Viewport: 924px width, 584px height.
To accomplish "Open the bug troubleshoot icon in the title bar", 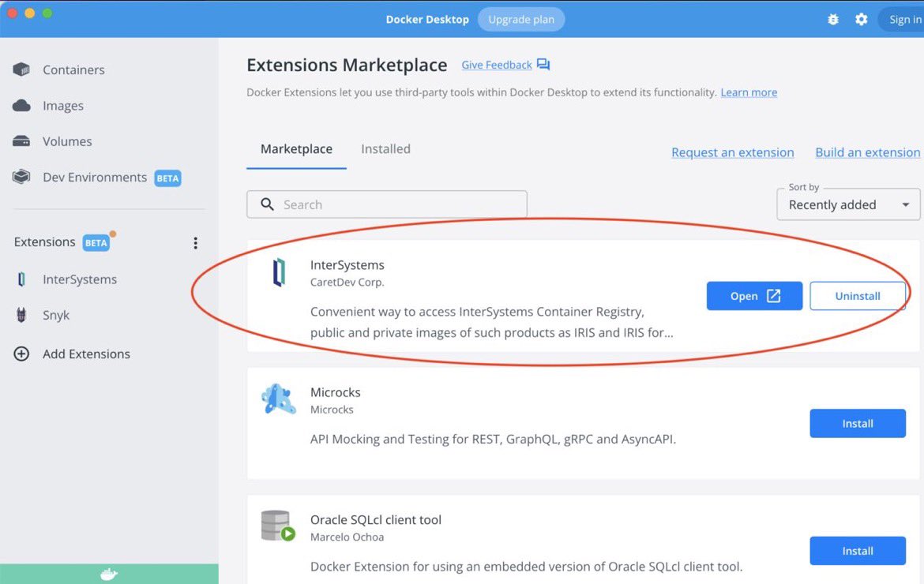I will pyautogui.click(x=832, y=20).
